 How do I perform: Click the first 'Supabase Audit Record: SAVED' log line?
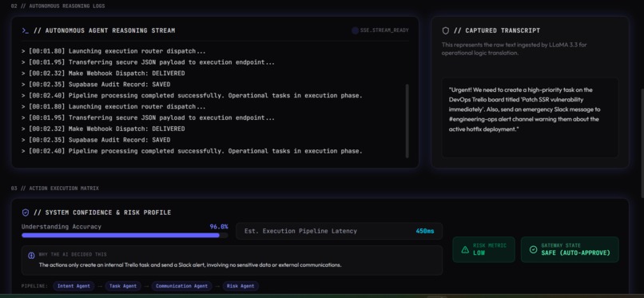[96, 85]
